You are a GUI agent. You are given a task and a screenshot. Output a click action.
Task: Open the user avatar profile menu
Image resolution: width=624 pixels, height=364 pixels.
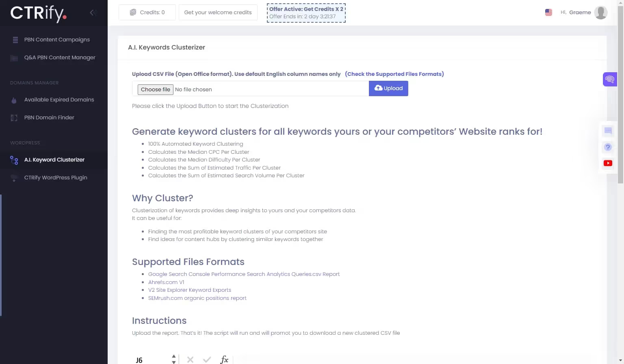click(600, 12)
